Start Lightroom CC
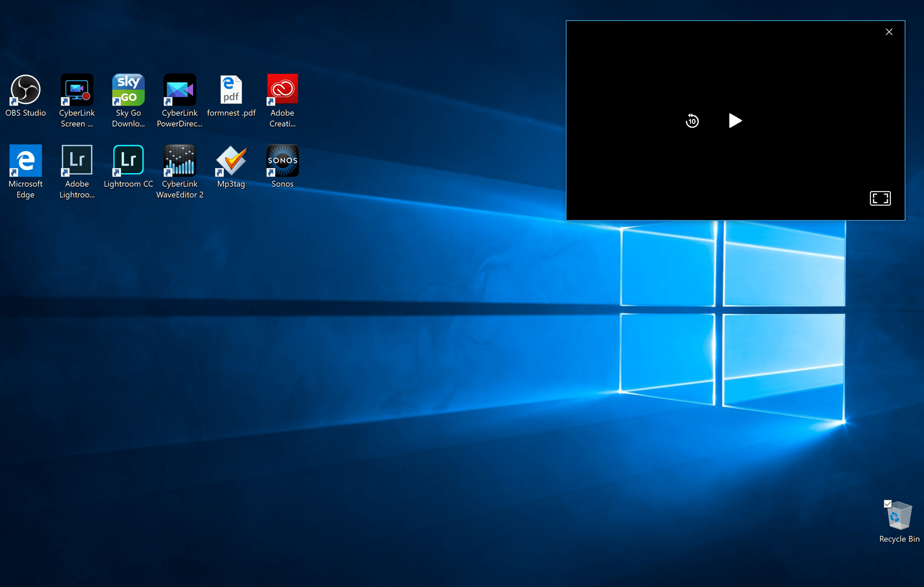924x587 pixels. pyautogui.click(x=128, y=160)
